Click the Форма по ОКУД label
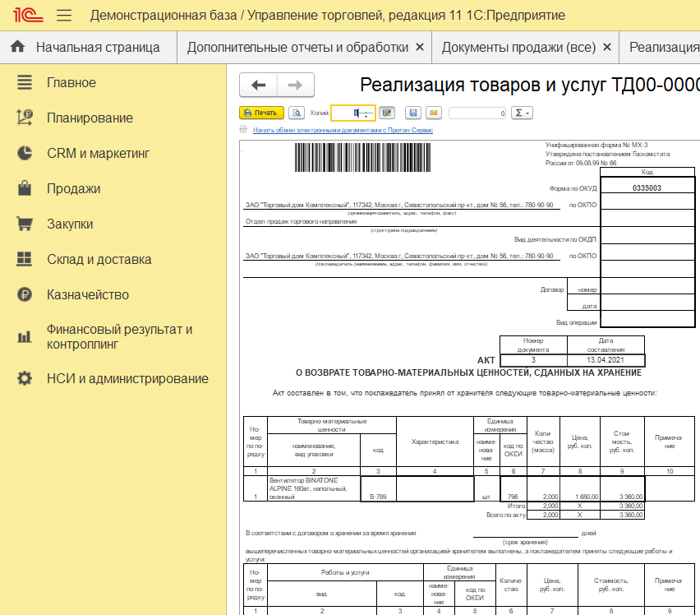The height and width of the screenshot is (615, 700). pyautogui.click(x=573, y=188)
